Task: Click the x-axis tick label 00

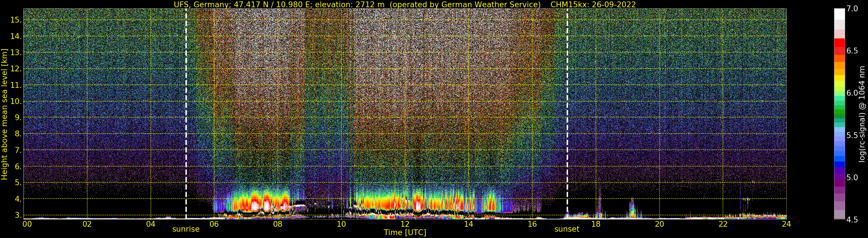Action: coord(27,224)
